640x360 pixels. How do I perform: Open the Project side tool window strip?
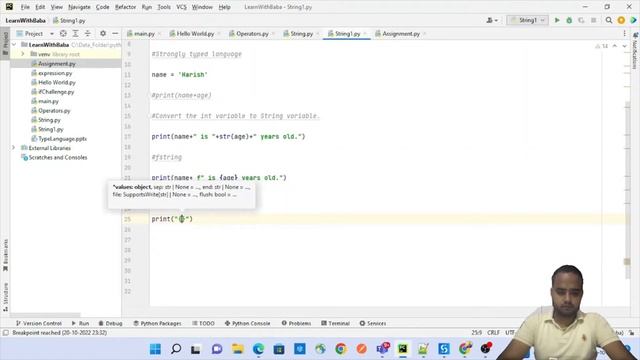pos(5,44)
